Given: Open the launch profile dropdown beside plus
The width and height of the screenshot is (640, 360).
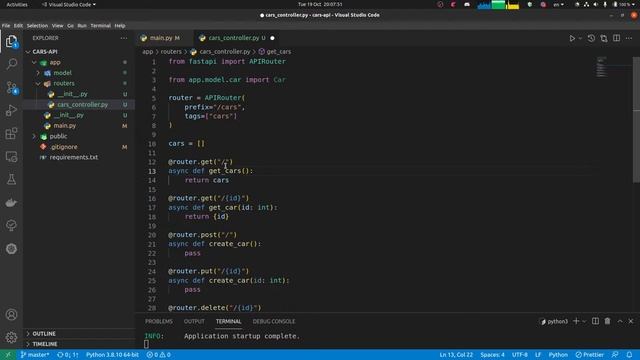Looking at the screenshot, I should click(x=584, y=322).
